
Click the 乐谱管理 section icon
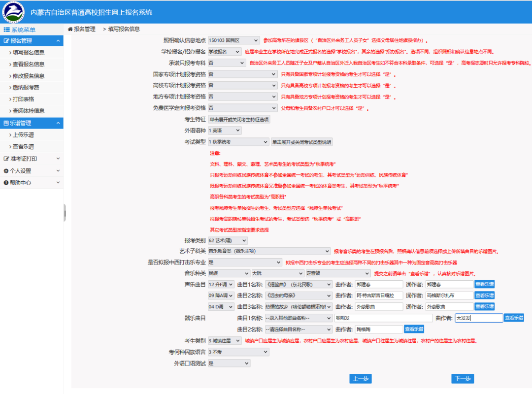[6, 123]
